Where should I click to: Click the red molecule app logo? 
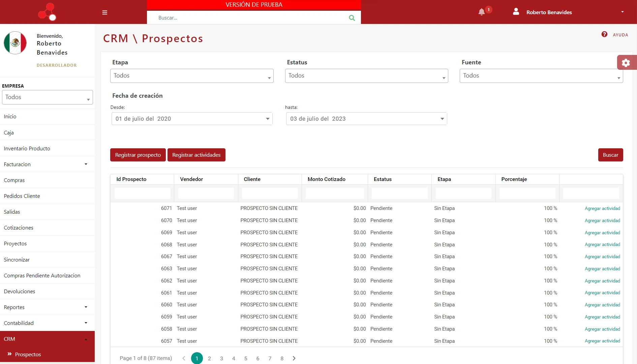[47, 12]
